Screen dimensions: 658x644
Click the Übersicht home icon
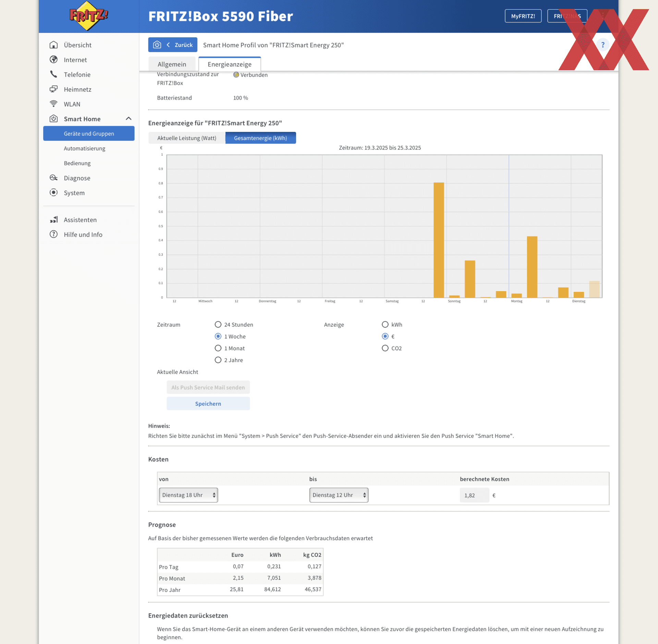[53, 45]
